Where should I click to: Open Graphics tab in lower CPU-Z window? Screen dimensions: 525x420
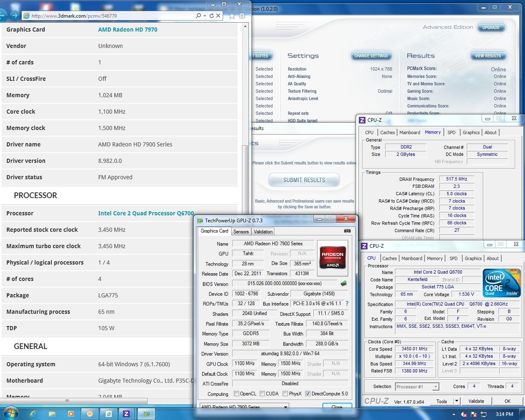[473, 258]
